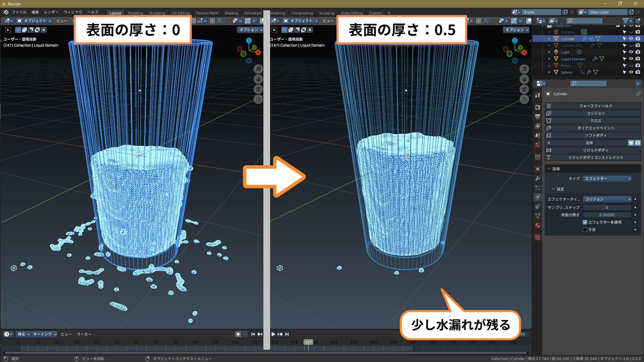Open the レンダー menu
This screenshot has height=362, width=644.
point(51,12)
